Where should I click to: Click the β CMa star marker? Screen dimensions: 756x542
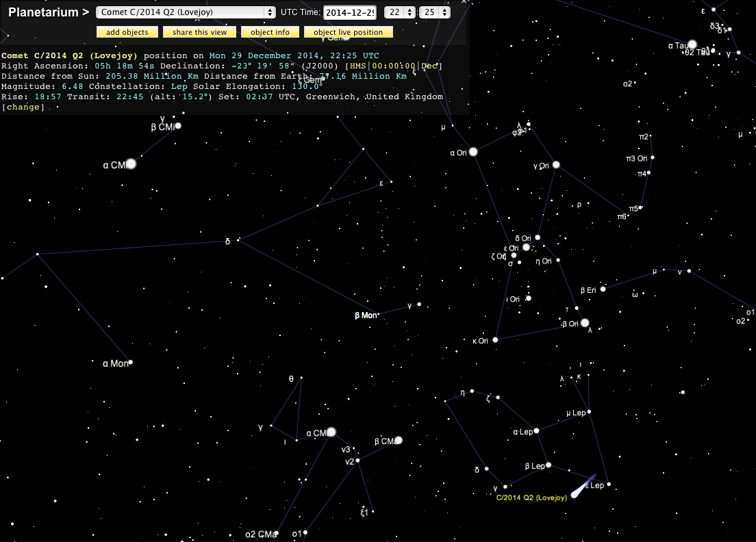(x=399, y=440)
